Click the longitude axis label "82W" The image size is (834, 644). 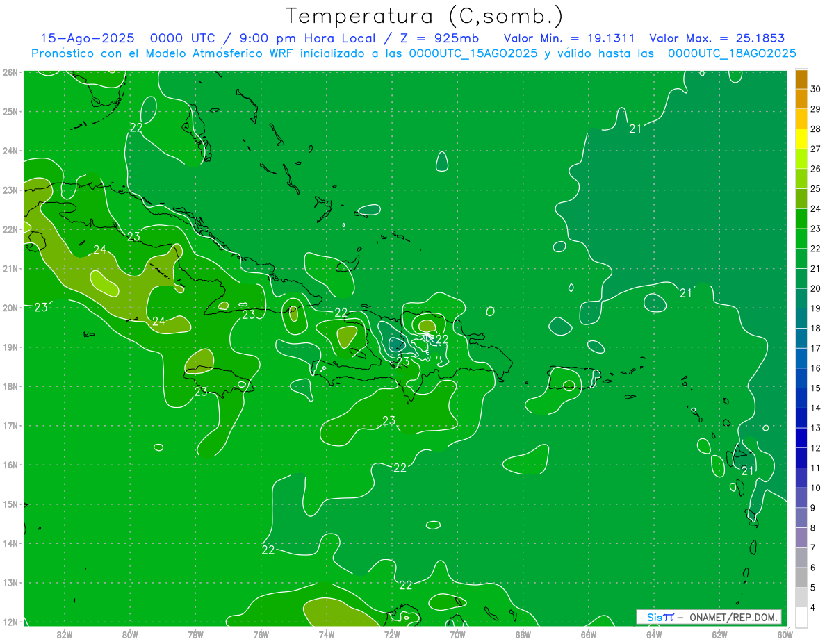(x=65, y=634)
